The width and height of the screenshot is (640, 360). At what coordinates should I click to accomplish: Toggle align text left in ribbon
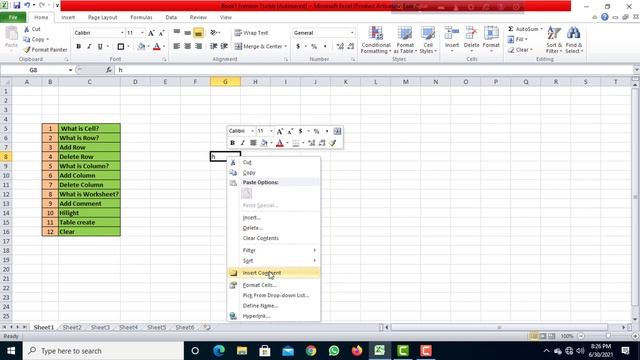pyautogui.click(x=177, y=47)
